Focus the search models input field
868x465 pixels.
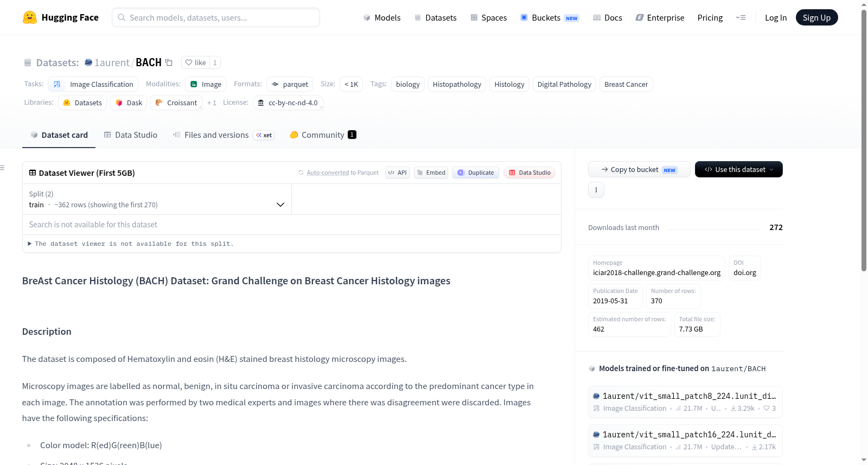click(x=216, y=17)
